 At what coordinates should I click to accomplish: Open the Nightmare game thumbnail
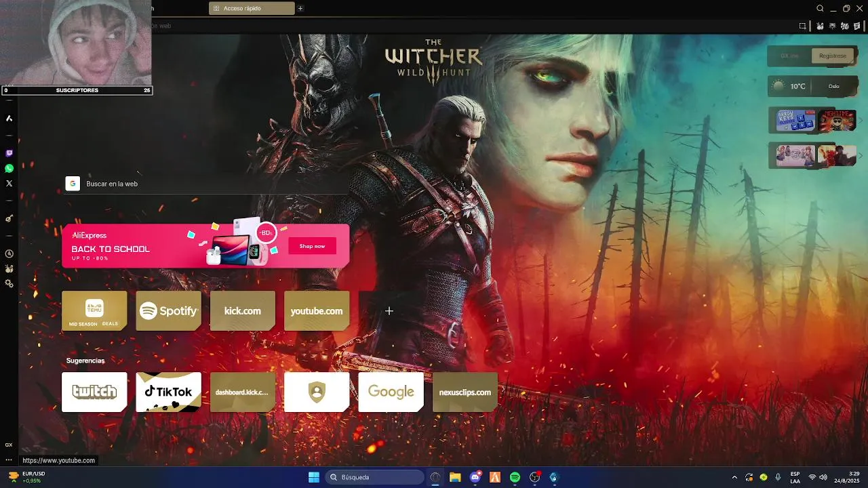pos(837,121)
